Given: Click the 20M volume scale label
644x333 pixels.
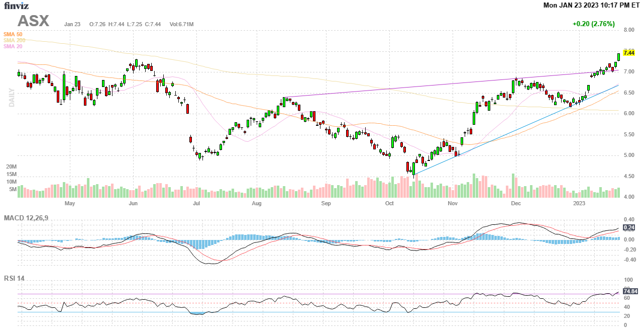Looking at the screenshot, I should click(x=11, y=166).
